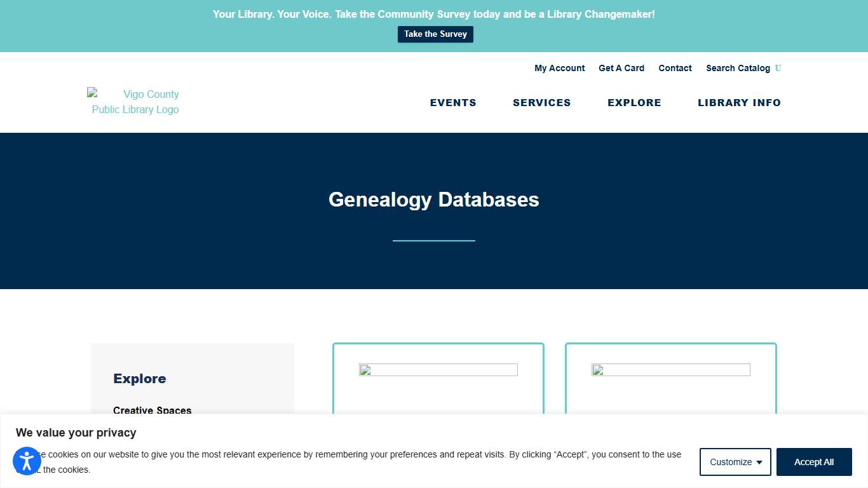The width and height of the screenshot is (868, 488).
Task: Click the Get A Card link
Action: point(621,68)
